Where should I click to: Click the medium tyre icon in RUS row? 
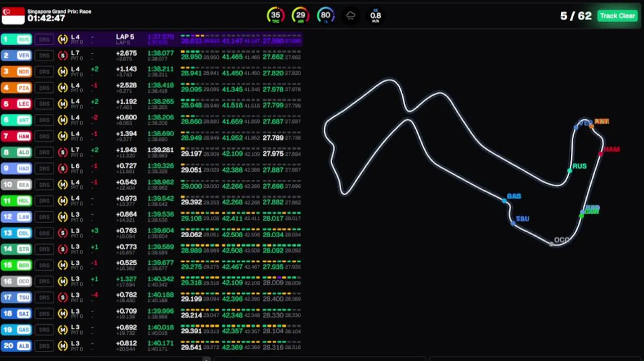[x=63, y=40]
